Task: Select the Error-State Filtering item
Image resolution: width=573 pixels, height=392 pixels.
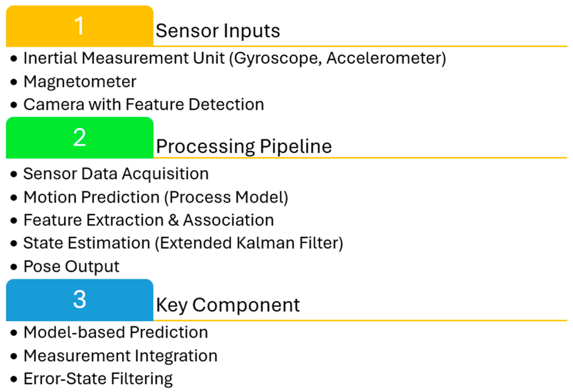Action: [98, 378]
